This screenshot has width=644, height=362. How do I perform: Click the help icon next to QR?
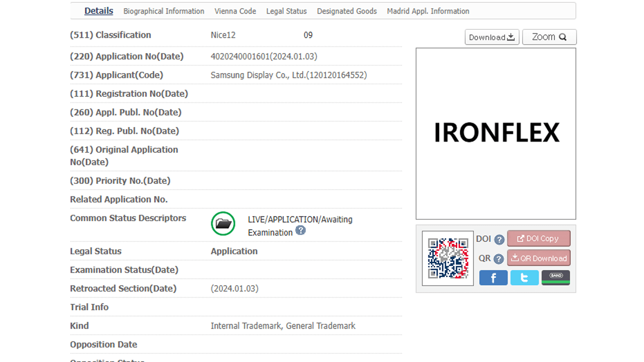pyautogui.click(x=498, y=259)
